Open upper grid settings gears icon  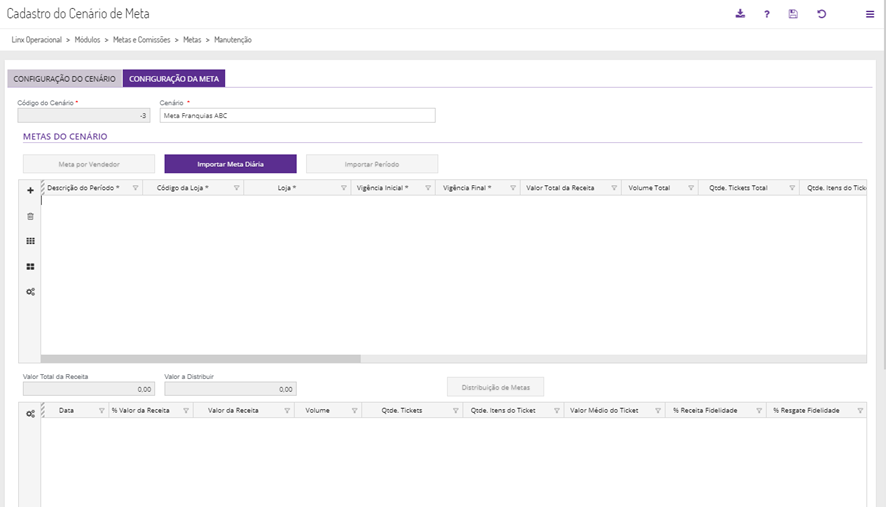[x=31, y=292]
